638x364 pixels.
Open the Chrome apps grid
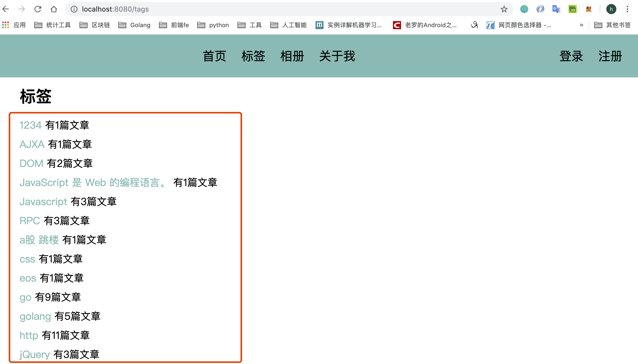point(5,25)
